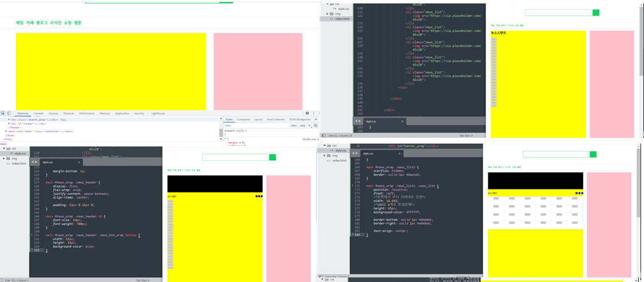Expand the div class="search_area" node
This screenshot has width=644, height=282.
coord(9,120)
